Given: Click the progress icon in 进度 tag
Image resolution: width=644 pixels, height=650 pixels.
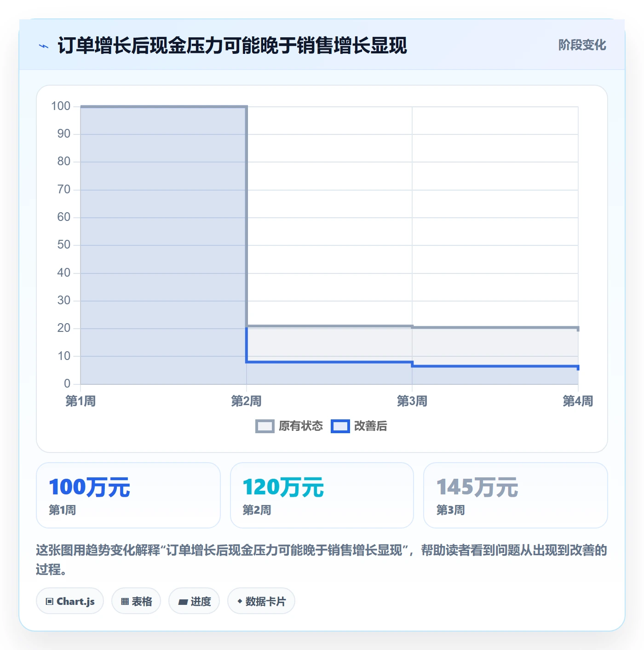Looking at the screenshot, I should [183, 602].
